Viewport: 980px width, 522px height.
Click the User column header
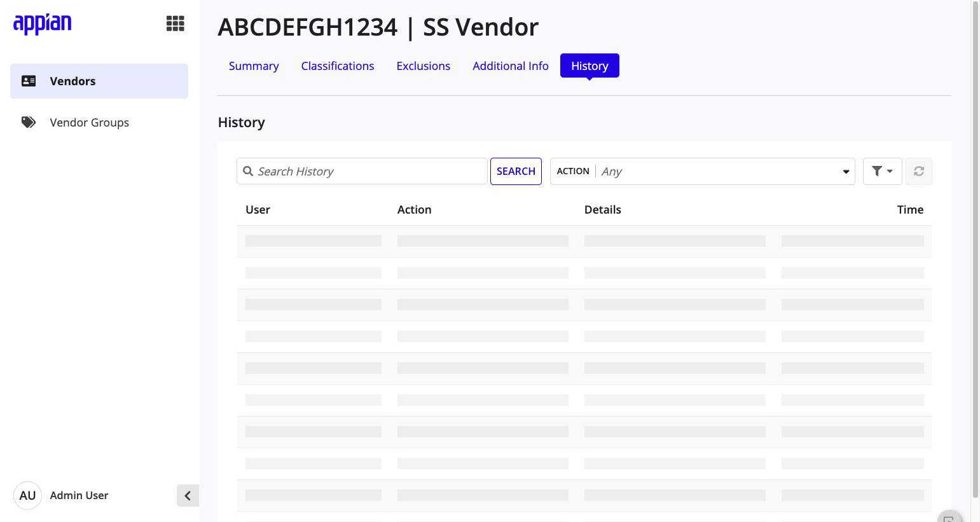258,210
